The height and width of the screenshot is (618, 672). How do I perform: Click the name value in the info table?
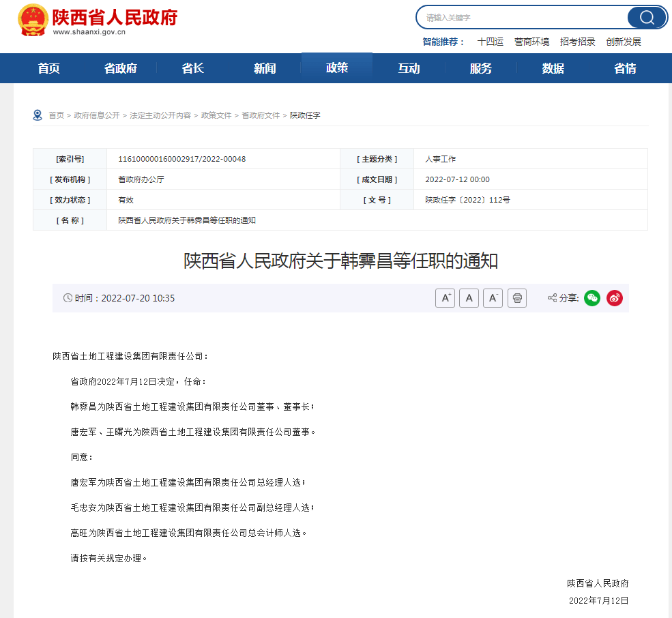(x=187, y=220)
